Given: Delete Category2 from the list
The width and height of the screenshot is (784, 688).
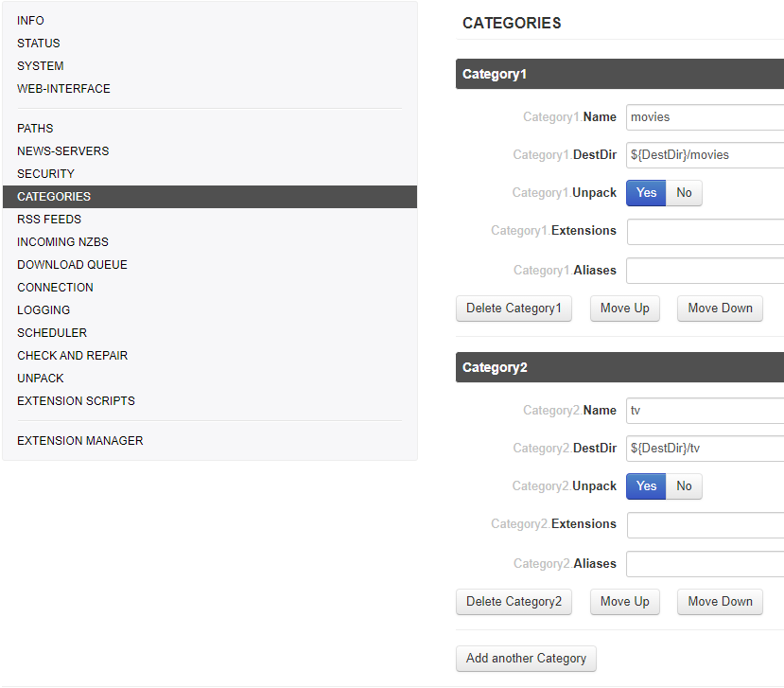Looking at the screenshot, I should point(514,602).
